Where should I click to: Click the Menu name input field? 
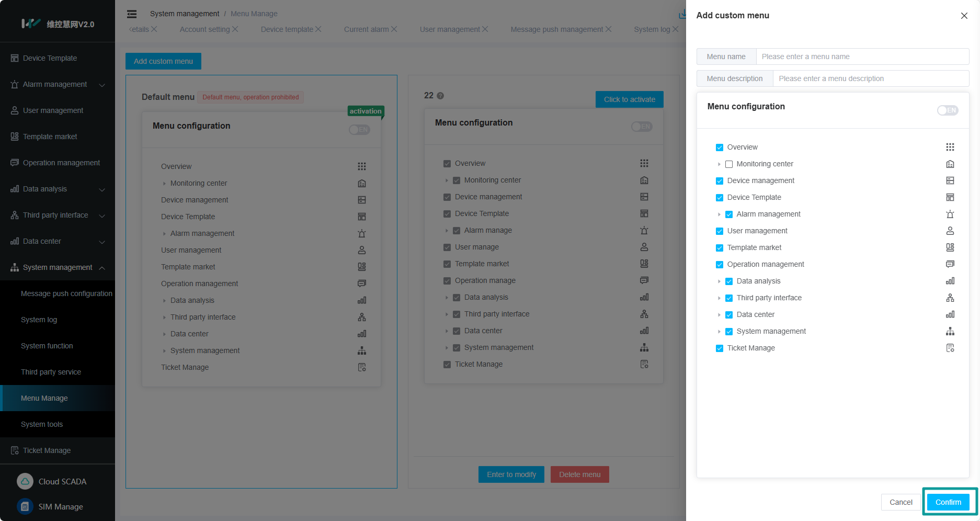click(862, 56)
